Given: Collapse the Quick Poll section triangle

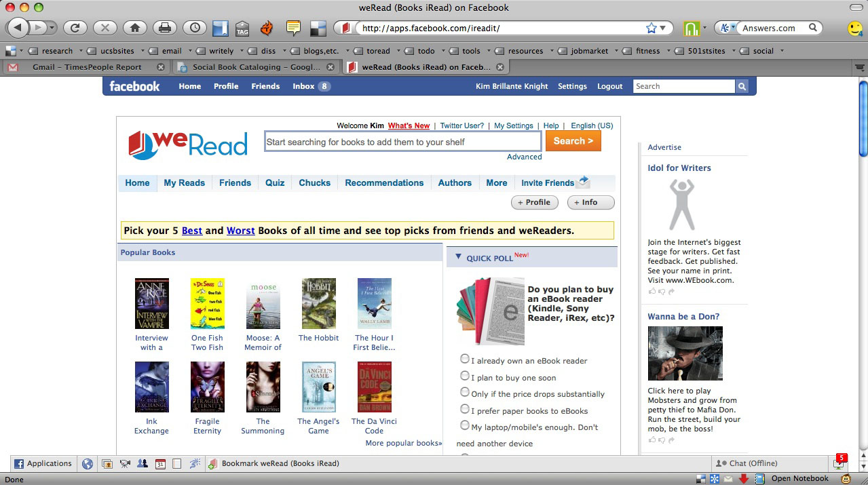Looking at the screenshot, I should coord(458,257).
